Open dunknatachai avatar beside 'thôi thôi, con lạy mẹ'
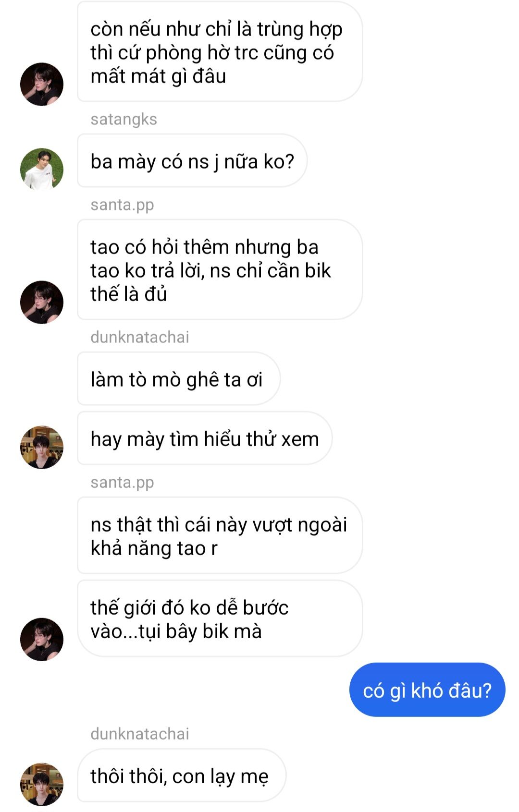 click(42, 784)
